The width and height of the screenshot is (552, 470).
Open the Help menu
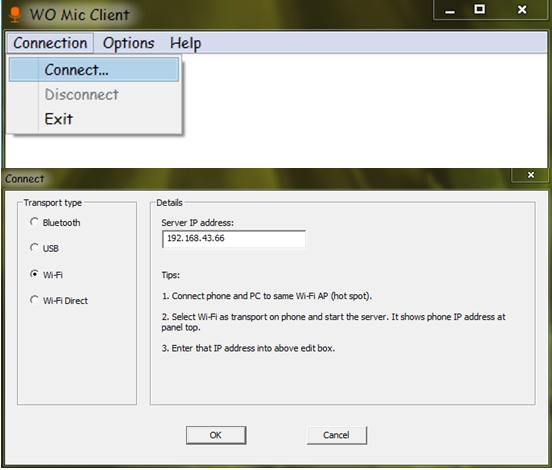point(186,43)
